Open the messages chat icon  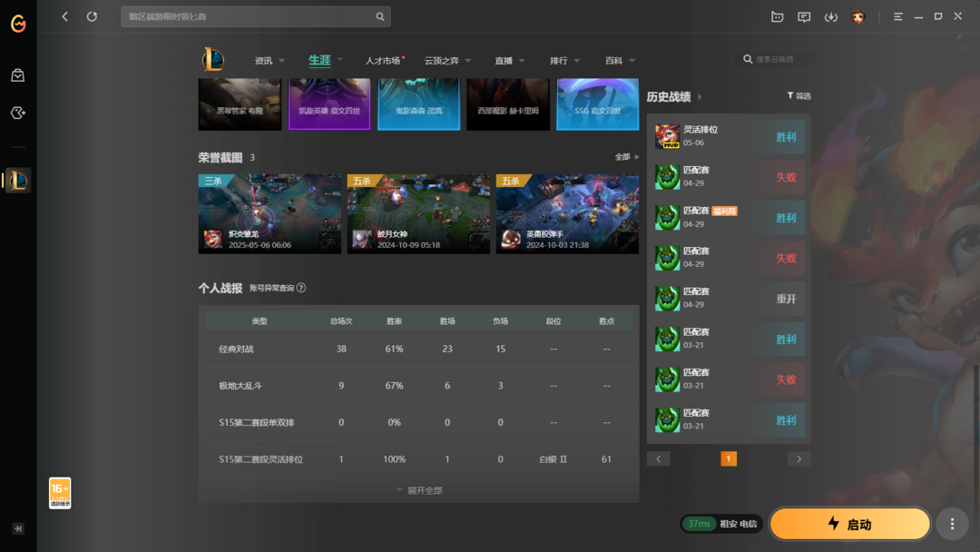(804, 17)
